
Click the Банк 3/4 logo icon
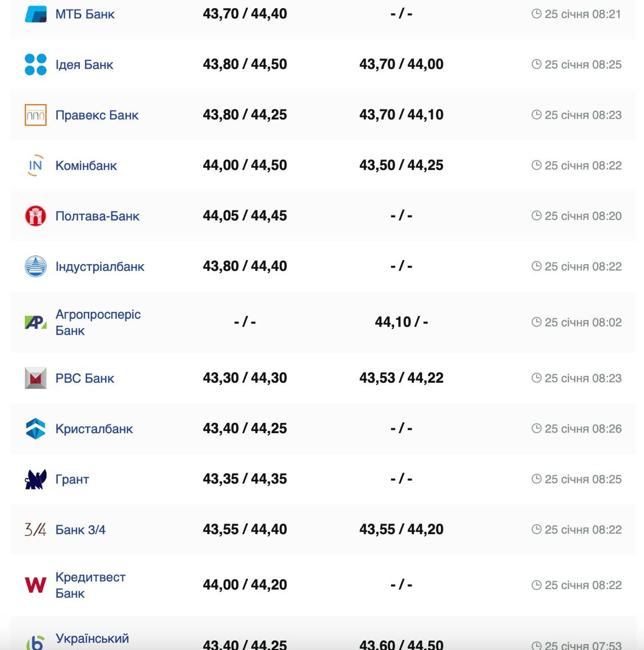pos(36,530)
